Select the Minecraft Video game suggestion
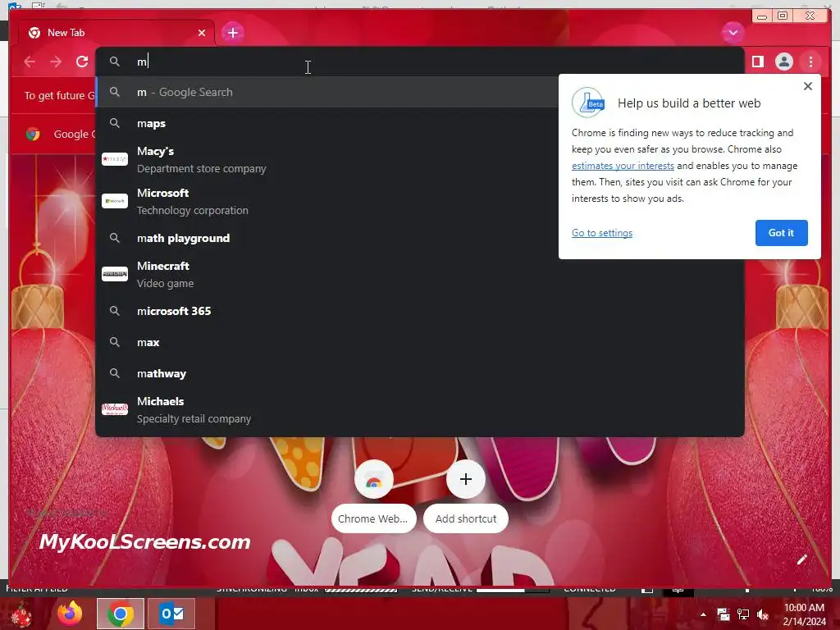840x630 pixels. coord(420,274)
